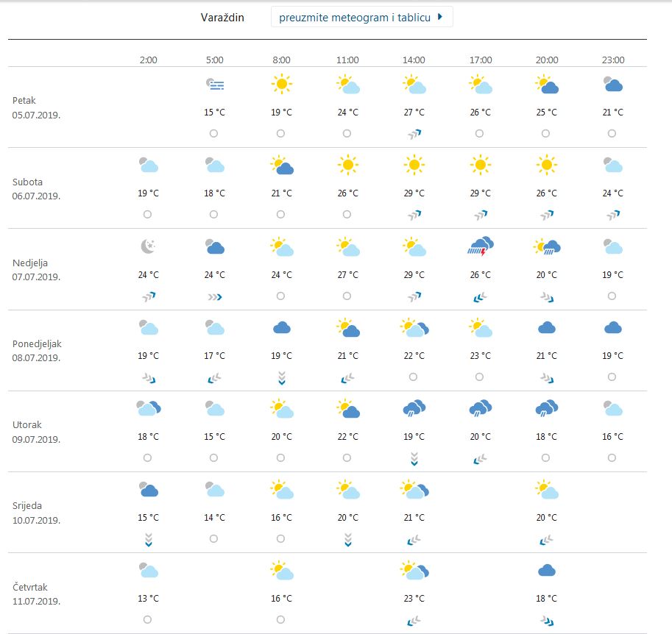Select the sunny icon for Petak 8:00

pos(280,84)
